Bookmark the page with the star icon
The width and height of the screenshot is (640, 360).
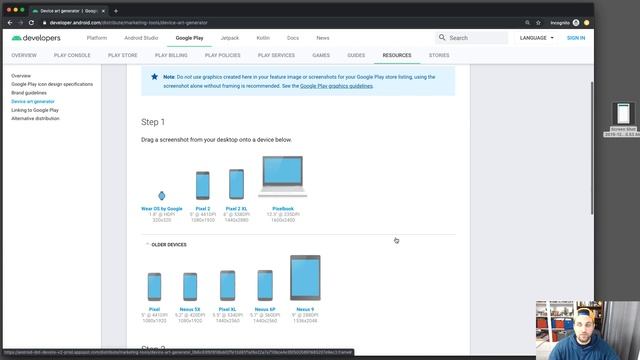[x=538, y=23]
